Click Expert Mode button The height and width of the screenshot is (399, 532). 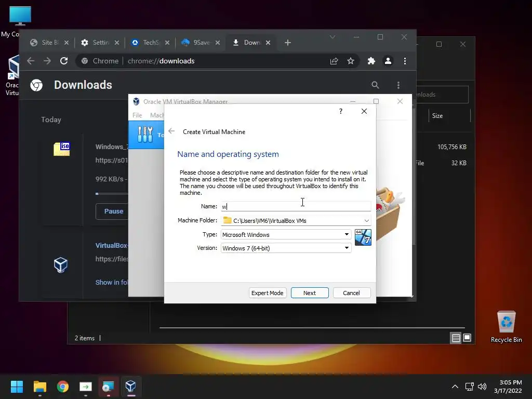(268, 293)
